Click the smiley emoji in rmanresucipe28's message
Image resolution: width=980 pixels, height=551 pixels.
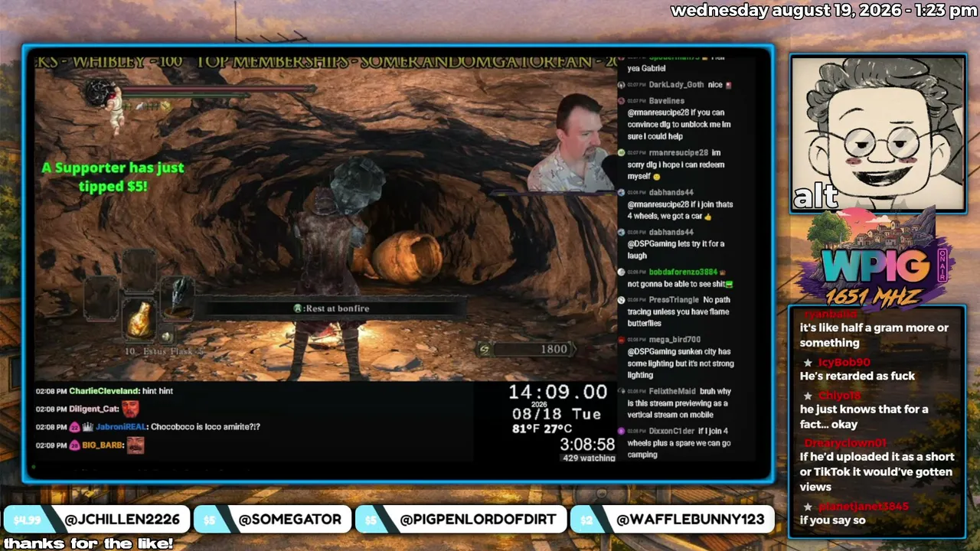tap(658, 177)
